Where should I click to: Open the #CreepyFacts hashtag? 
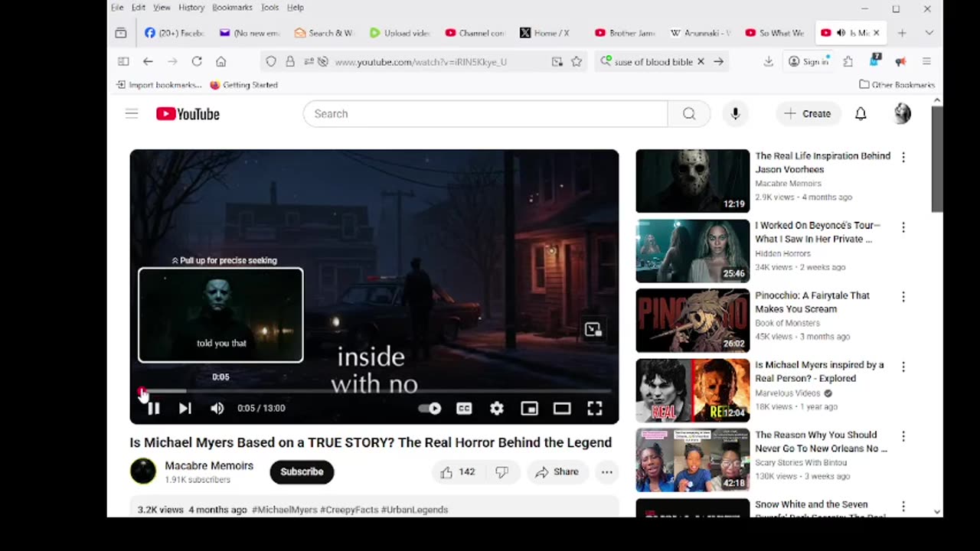348,510
